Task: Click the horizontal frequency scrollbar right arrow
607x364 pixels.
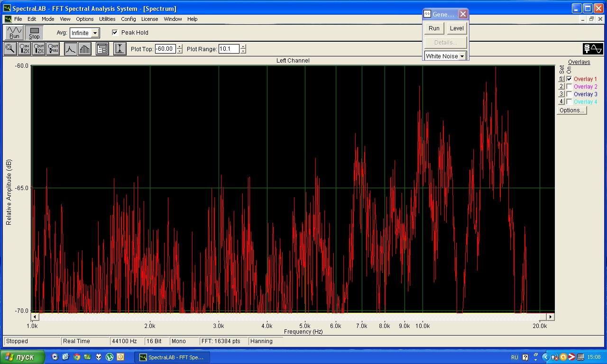Action: click(550, 317)
